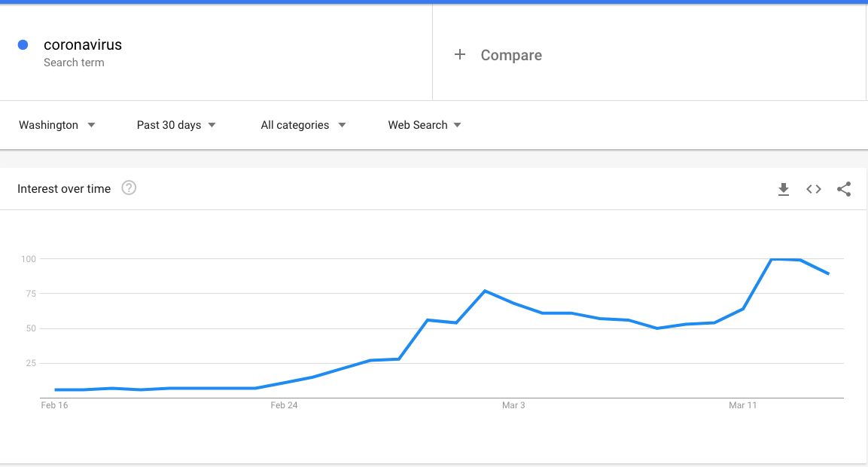
Task: Edit the coronavirus search term
Action: tap(83, 45)
